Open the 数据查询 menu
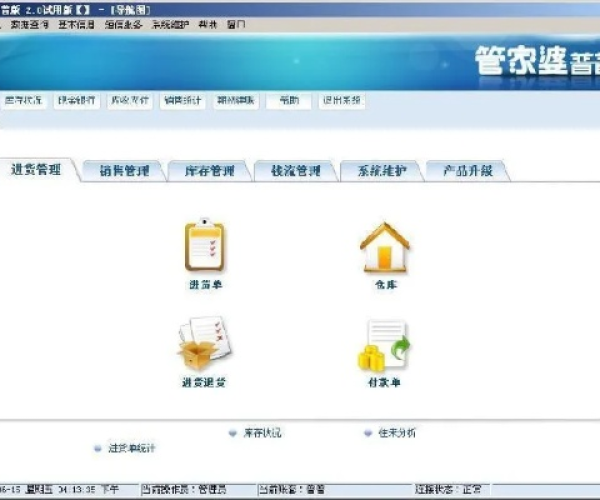The height and width of the screenshot is (500, 600). pos(29,25)
